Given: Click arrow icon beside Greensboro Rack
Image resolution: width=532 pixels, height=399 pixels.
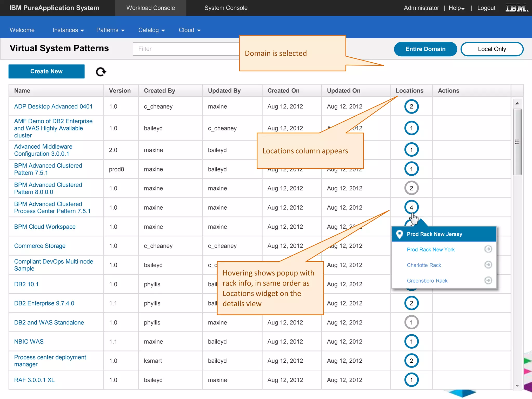Looking at the screenshot, I should click(488, 280).
